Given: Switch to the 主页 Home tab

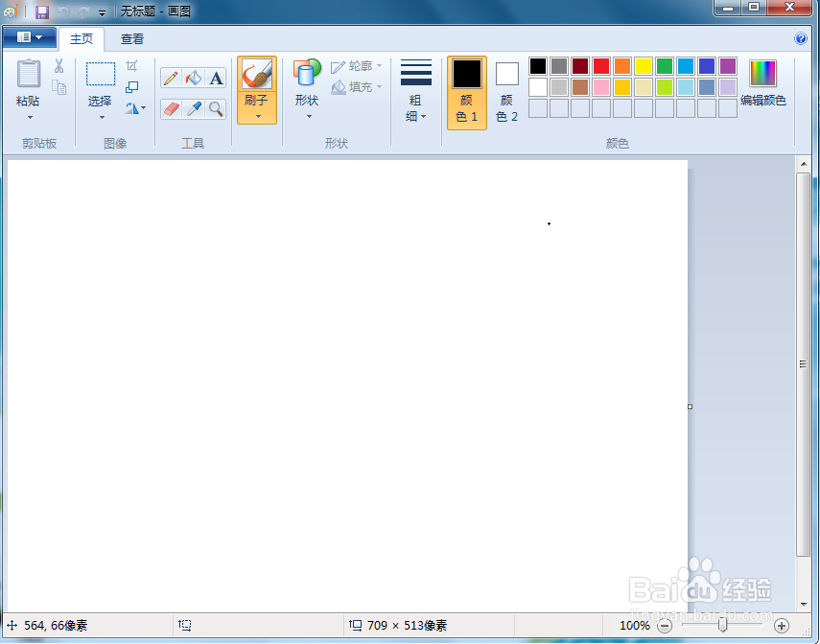Looking at the screenshot, I should point(82,39).
